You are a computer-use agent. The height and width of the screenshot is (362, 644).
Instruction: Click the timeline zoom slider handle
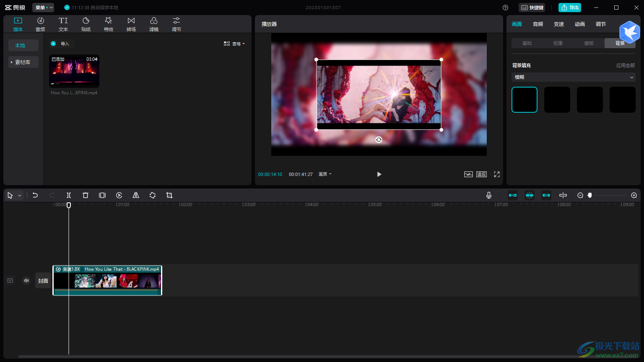pos(589,195)
